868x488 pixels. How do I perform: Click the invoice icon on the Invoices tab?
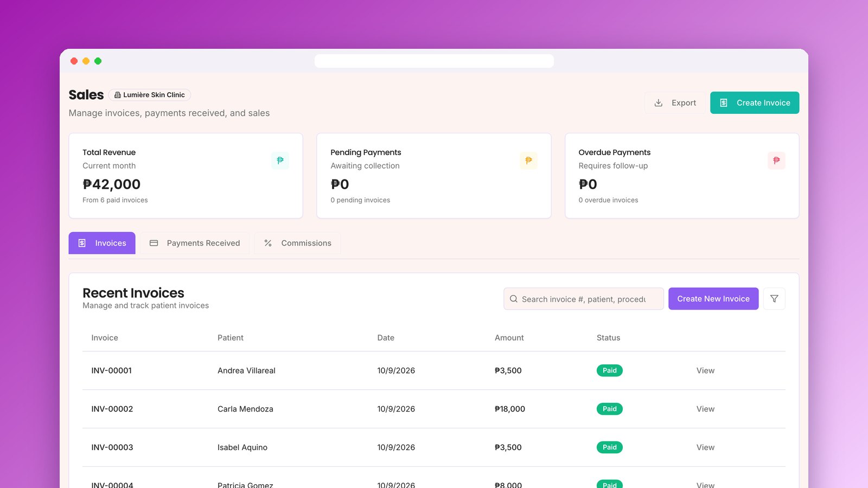pyautogui.click(x=82, y=243)
